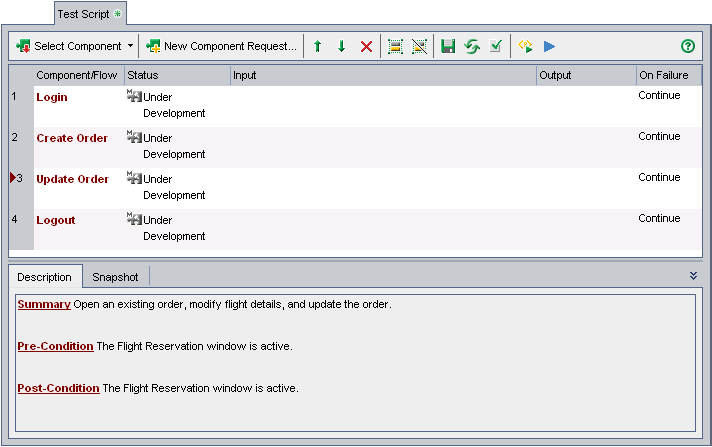This screenshot has width=712, height=447.
Task: Refresh the script using green arrows icon
Action: (472, 47)
